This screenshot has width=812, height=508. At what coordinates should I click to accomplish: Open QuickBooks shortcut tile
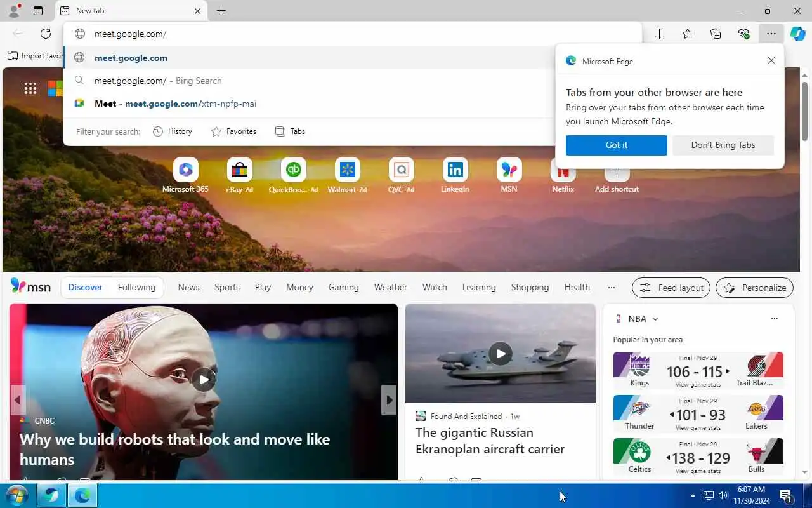pyautogui.click(x=293, y=175)
